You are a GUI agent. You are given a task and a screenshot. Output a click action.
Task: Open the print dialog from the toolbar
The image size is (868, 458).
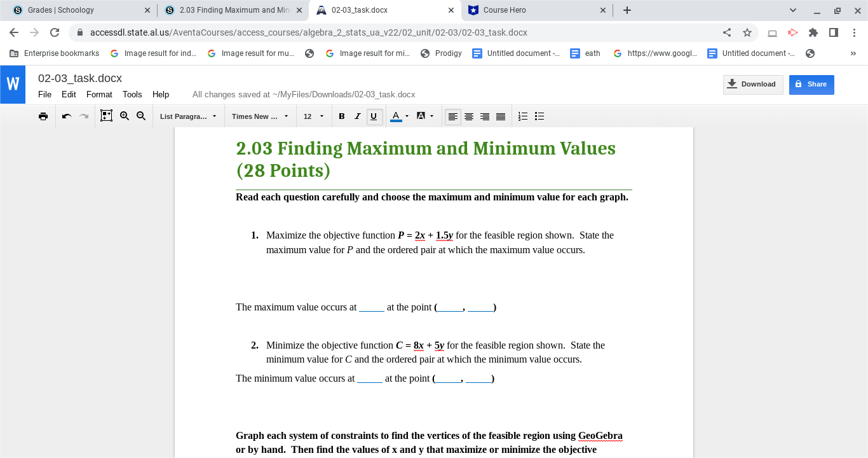[43, 116]
